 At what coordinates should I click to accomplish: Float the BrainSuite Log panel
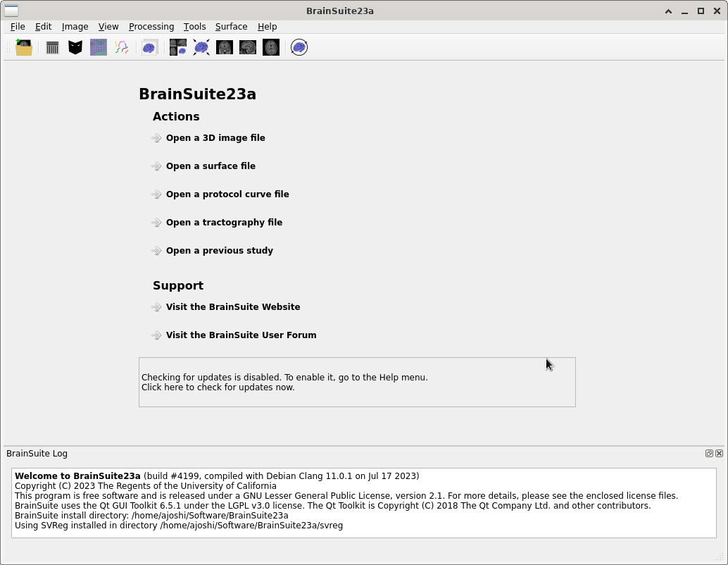[x=709, y=454]
